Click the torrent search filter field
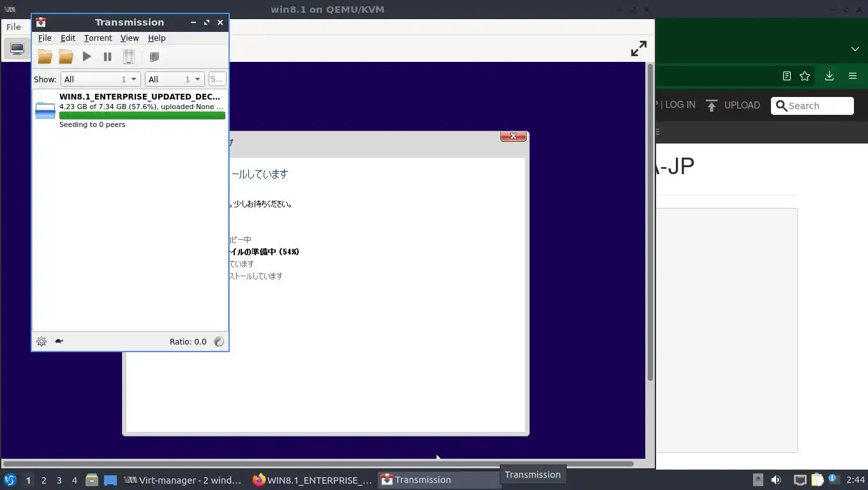 click(x=217, y=79)
